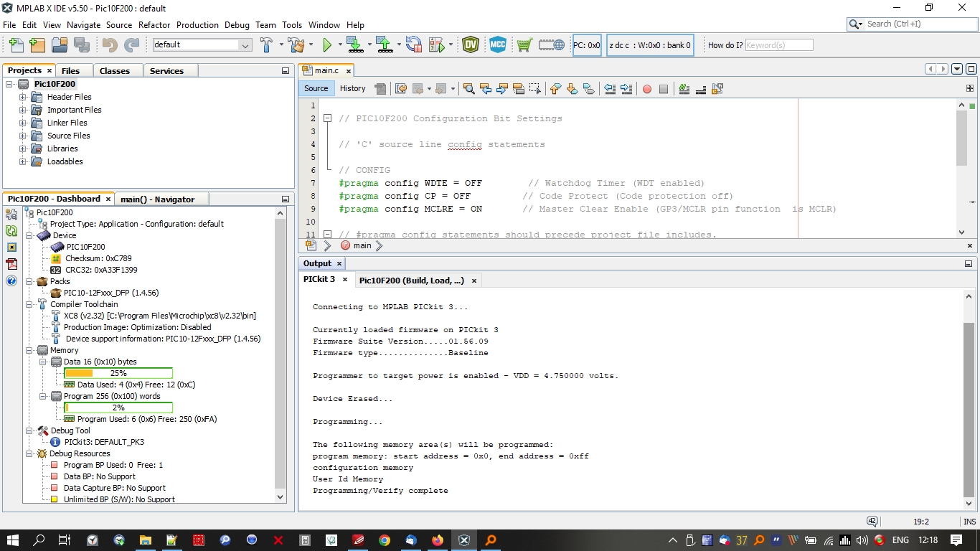Open the Window menu
Image resolution: width=980 pixels, height=551 pixels.
324,24
